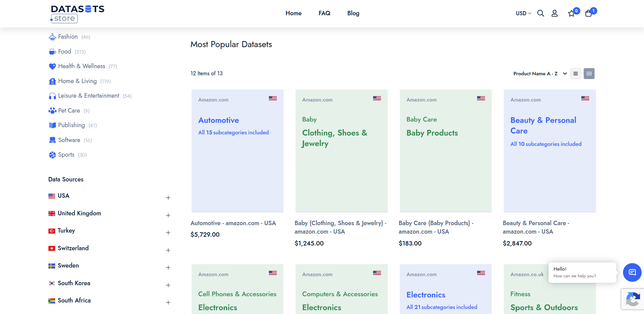Click the Publishing book icon
The width and height of the screenshot is (644, 314).
(x=52, y=125)
